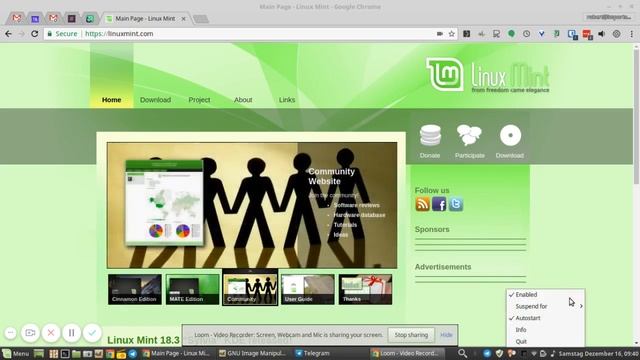Open the Twitter follow icon
The image size is (640, 360).
coord(456,204)
